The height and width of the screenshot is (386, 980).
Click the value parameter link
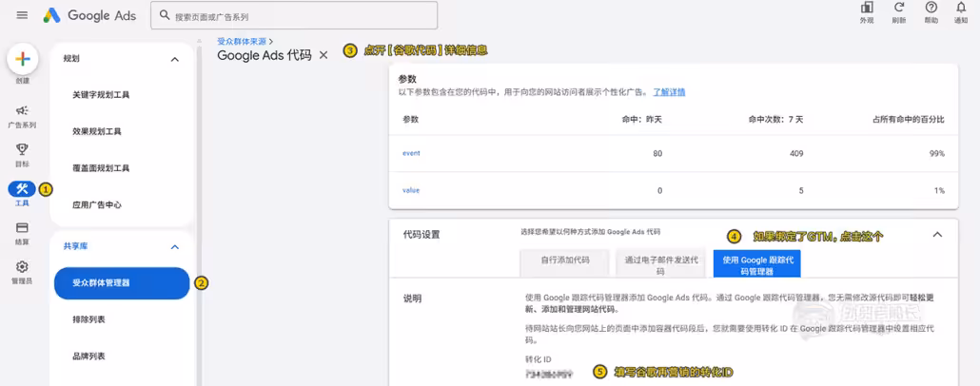411,190
